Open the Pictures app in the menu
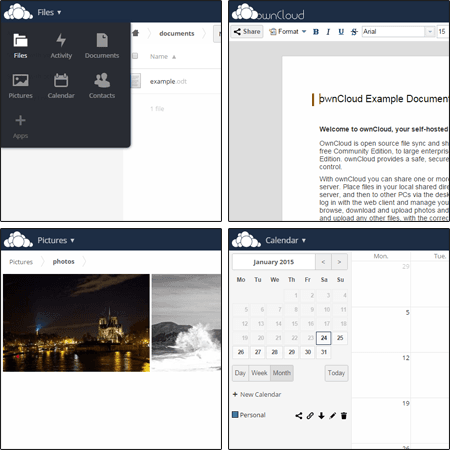This screenshot has height=450, width=450. pyautogui.click(x=20, y=86)
